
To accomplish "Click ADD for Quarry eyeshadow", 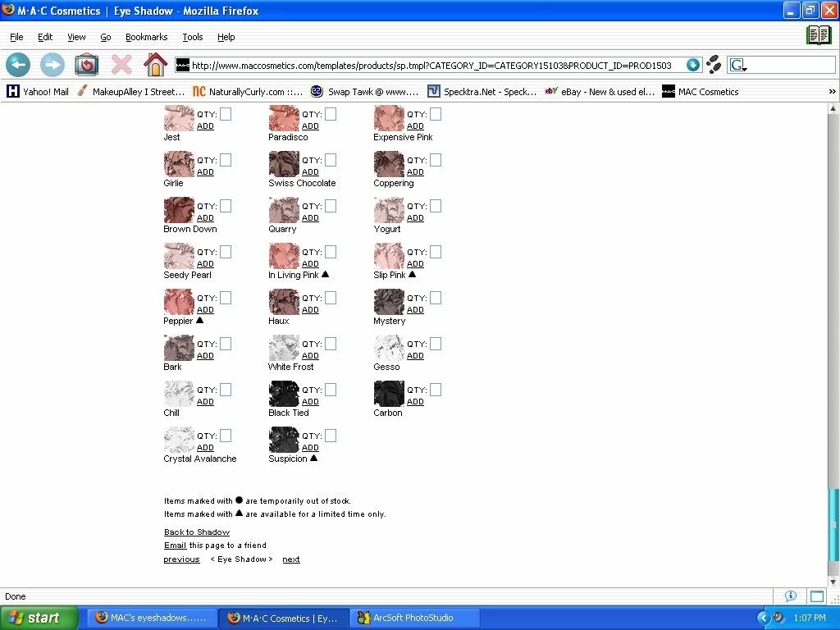I will point(310,218).
